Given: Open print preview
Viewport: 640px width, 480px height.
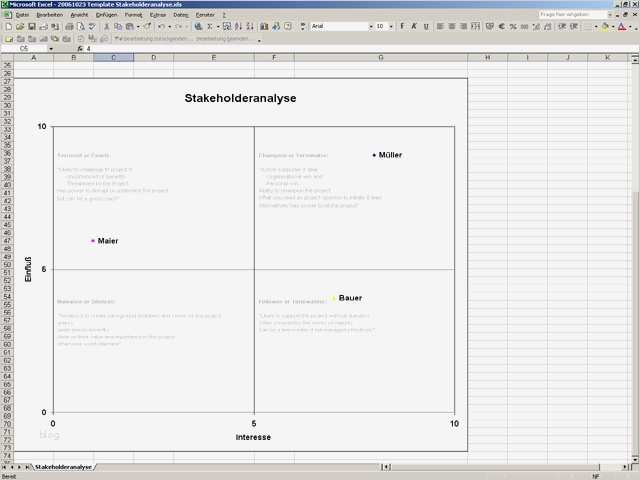Looking at the screenshot, I should [81, 27].
